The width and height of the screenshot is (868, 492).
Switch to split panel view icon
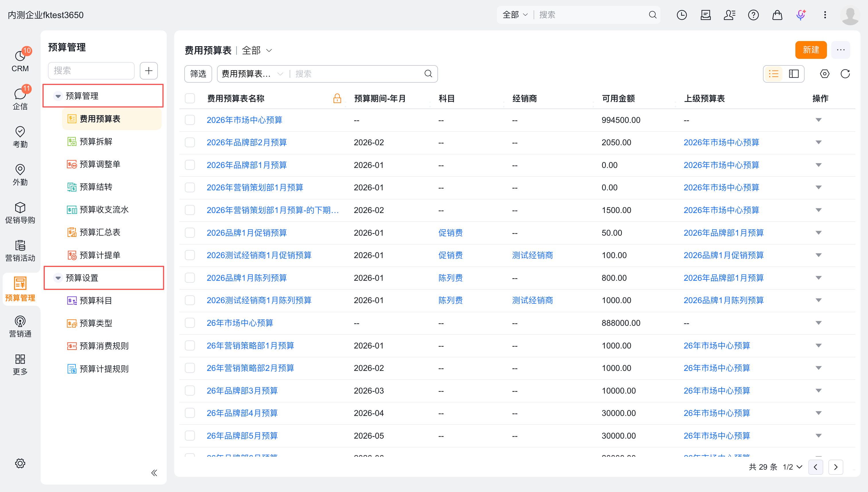click(x=794, y=74)
